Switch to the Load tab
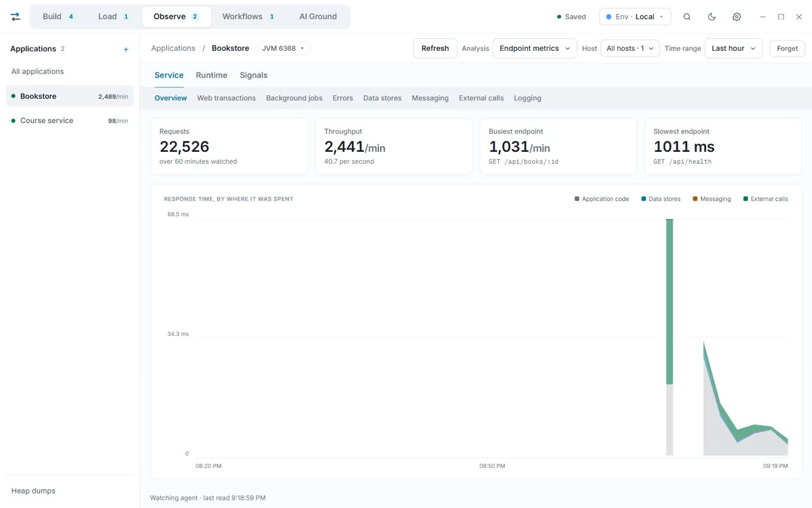This screenshot has height=508, width=812. [114, 17]
